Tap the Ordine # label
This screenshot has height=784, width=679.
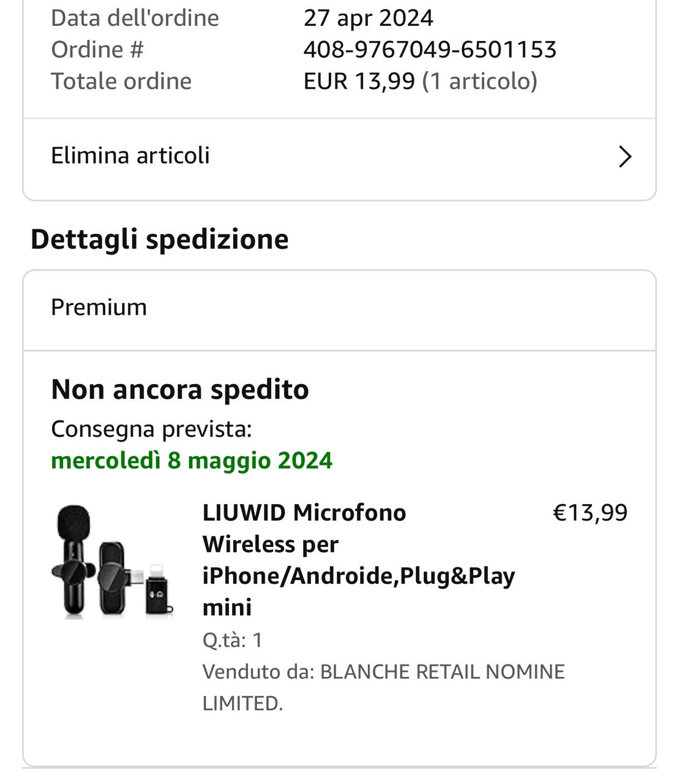(97, 50)
